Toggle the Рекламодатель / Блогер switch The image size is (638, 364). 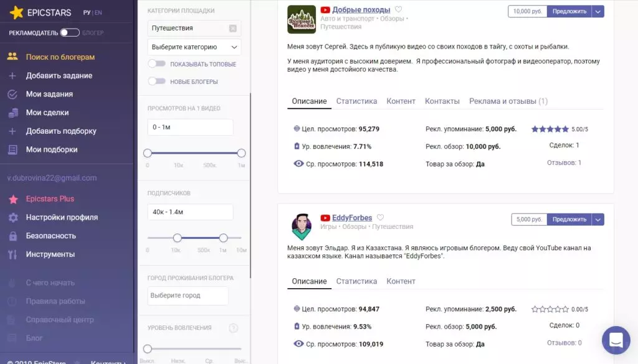coord(70,32)
